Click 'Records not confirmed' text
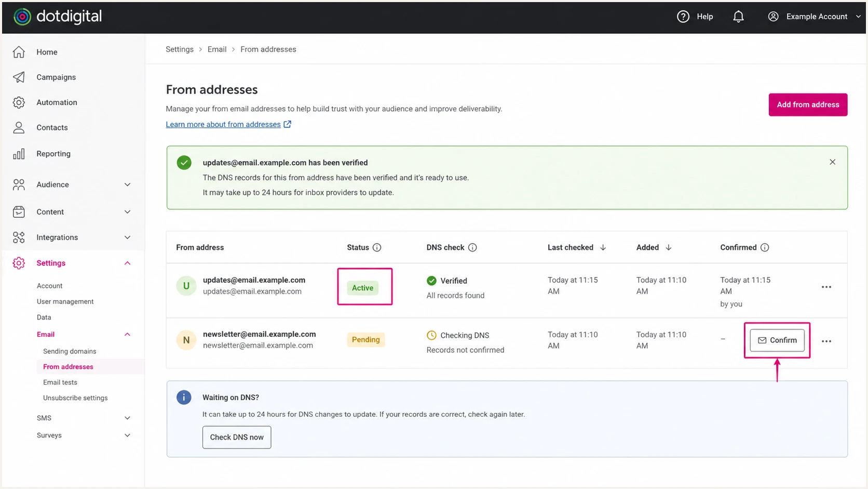 click(x=465, y=350)
